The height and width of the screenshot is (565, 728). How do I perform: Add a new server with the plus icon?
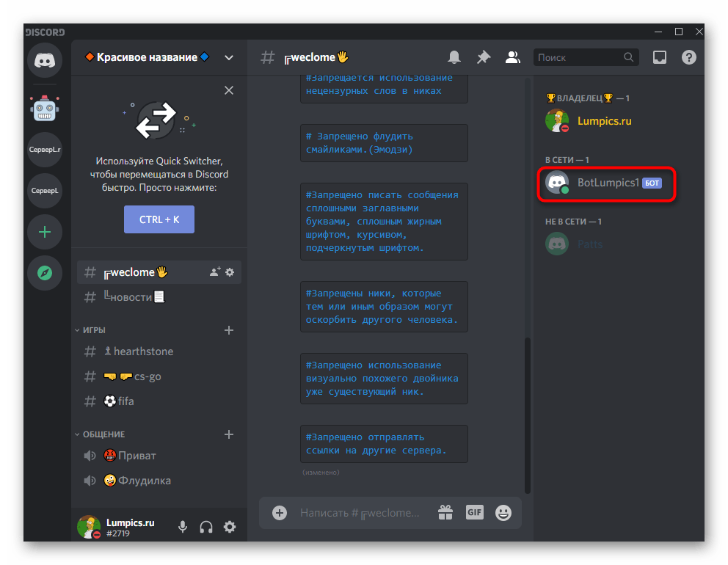click(45, 232)
